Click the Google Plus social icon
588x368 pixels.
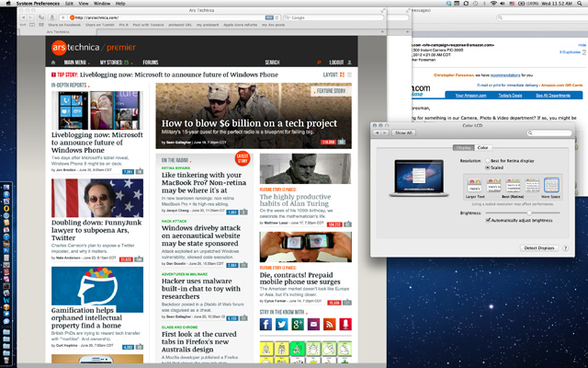click(x=298, y=324)
